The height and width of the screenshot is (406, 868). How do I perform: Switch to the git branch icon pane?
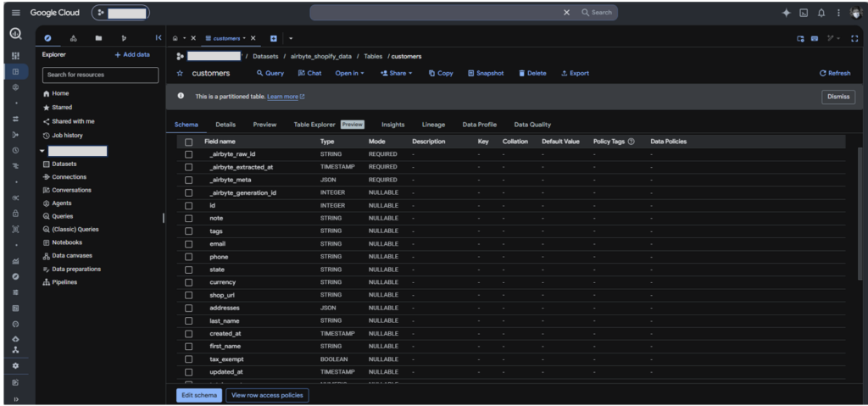[124, 38]
